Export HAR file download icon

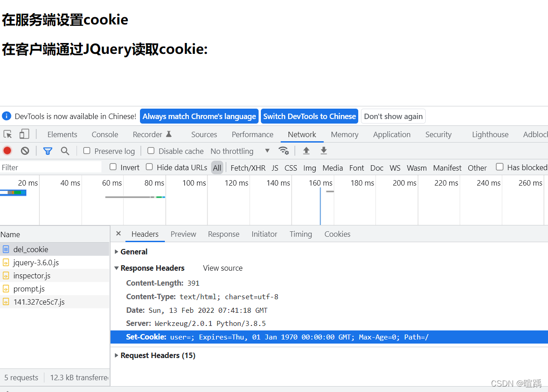[x=323, y=151]
